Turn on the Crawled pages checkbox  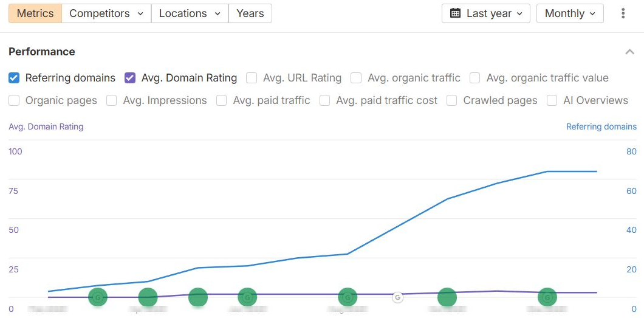click(451, 100)
